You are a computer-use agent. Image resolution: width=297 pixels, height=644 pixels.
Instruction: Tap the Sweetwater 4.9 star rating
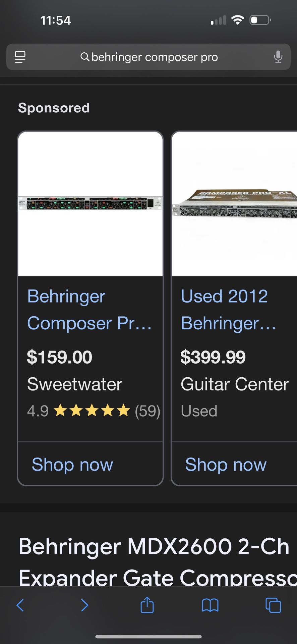pos(93,411)
